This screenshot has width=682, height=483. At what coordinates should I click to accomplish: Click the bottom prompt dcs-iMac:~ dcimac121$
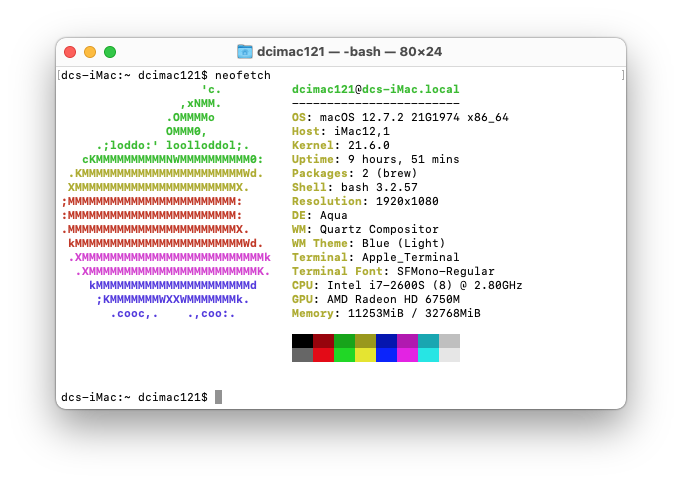(134, 397)
